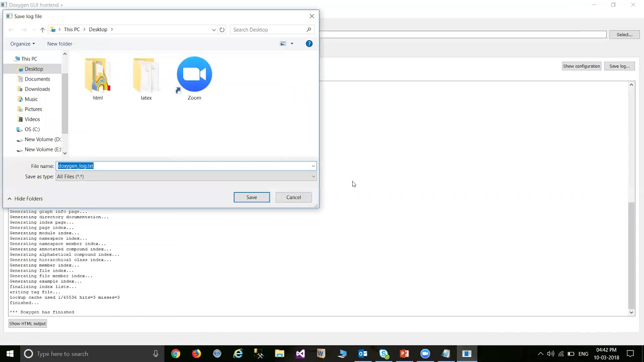Screen dimensions: 644x362
Task: Click the search magnifier in Search Desktop
Action: pyautogui.click(x=309, y=30)
